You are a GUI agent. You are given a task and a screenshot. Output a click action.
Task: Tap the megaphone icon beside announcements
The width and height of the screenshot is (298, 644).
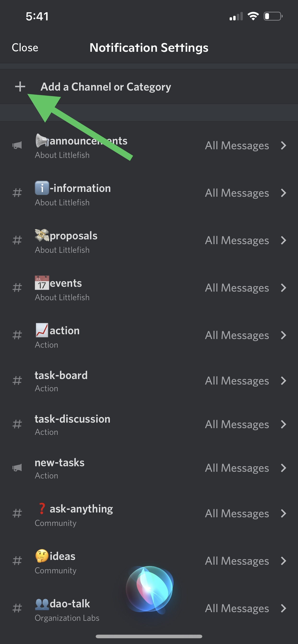point(17,145)
